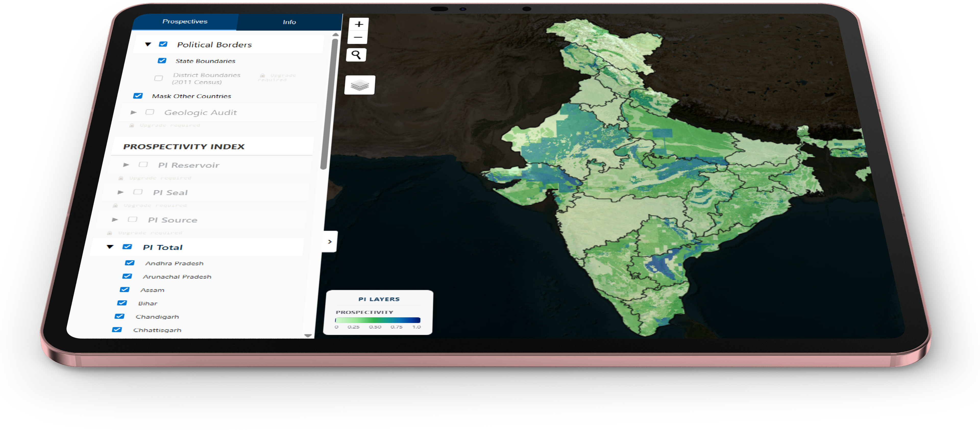Click the prospectivity color gradient bar
This screenshot has height=430, width=980.
pyautogui.click(x=378, y=321)
